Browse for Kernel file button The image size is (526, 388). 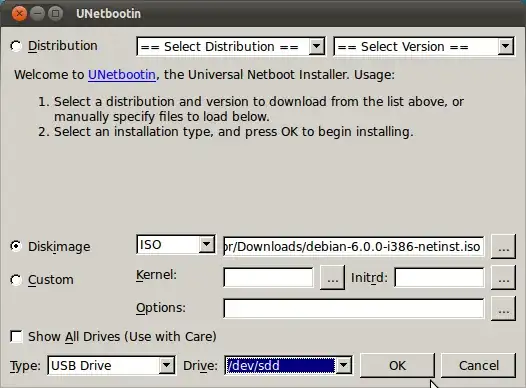point(332,277)
